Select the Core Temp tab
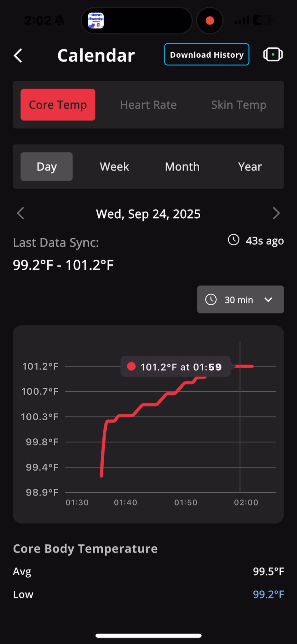 click(58, 105)
